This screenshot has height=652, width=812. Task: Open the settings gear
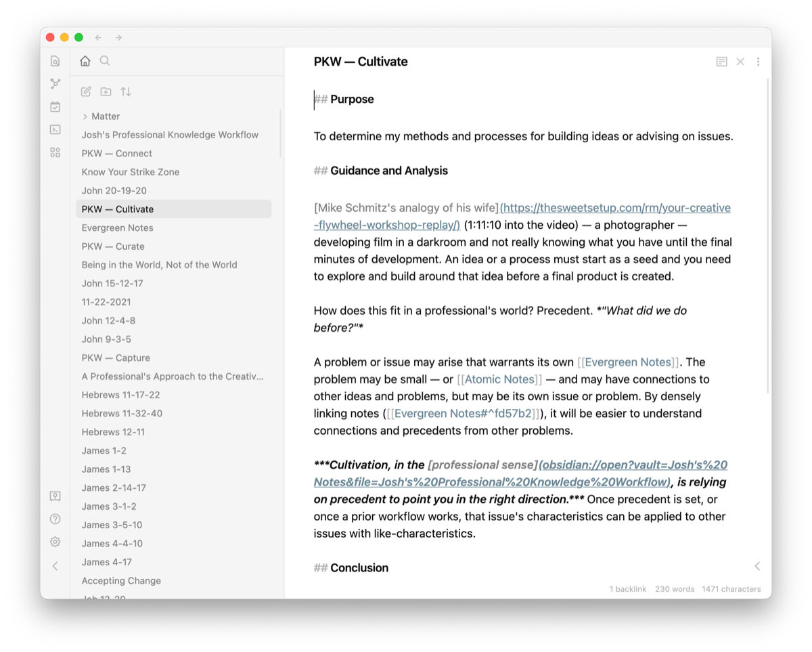[55, 542]
